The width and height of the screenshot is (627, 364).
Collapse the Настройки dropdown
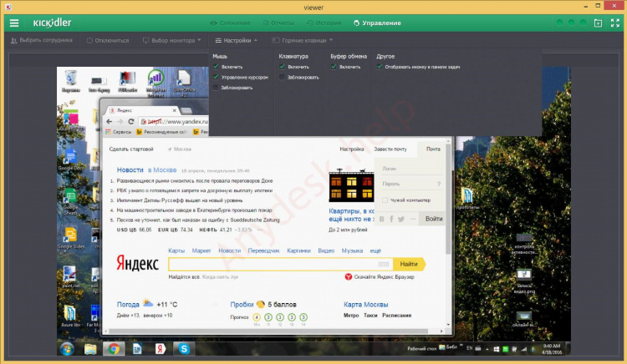coord(236,40)
